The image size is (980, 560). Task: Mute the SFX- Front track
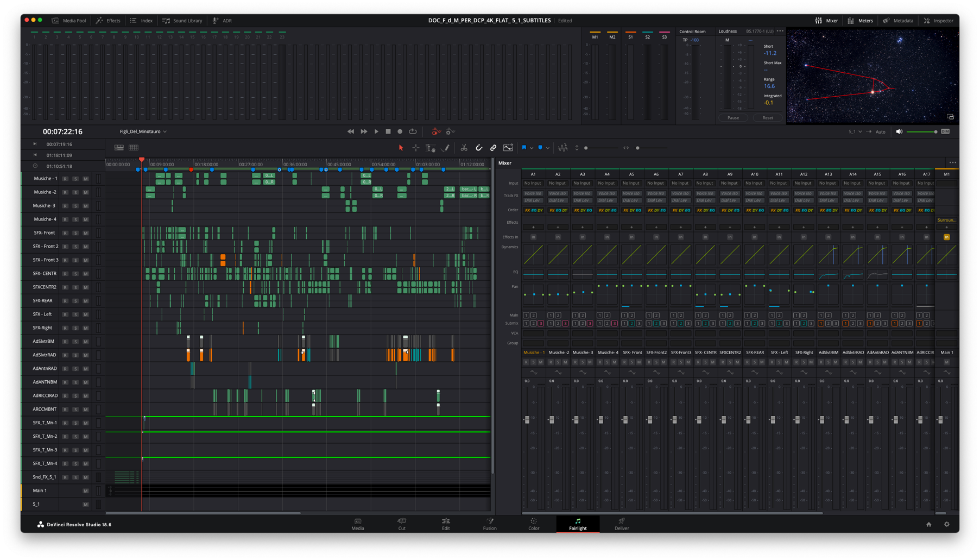coord(86,233)
